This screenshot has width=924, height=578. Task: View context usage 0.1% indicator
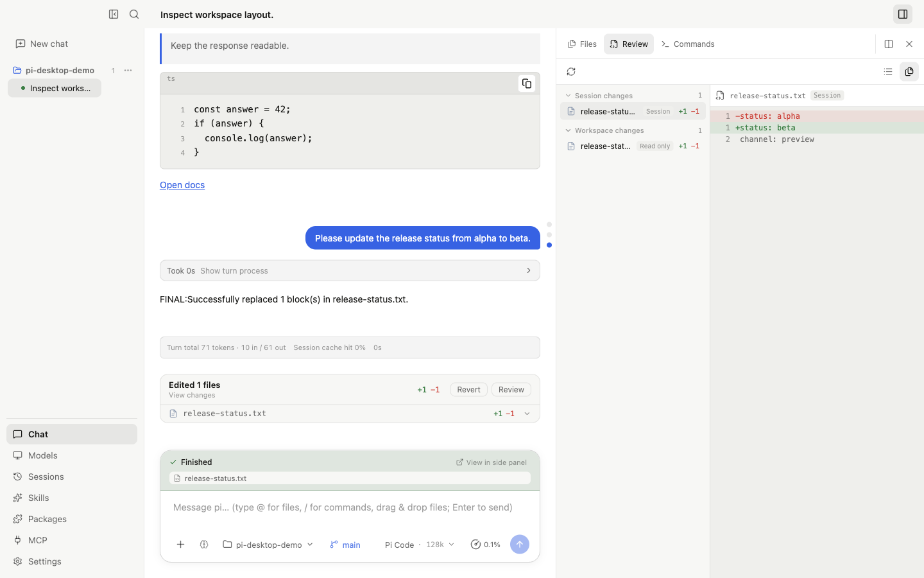tap(485, 545)
